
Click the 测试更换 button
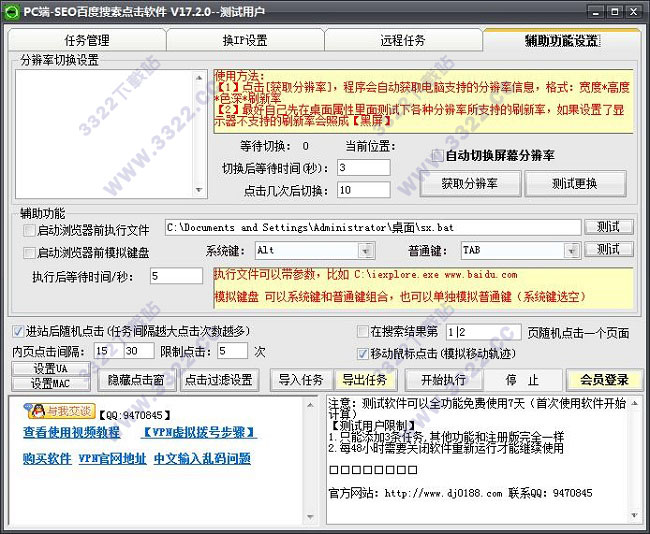click(575, 183)
